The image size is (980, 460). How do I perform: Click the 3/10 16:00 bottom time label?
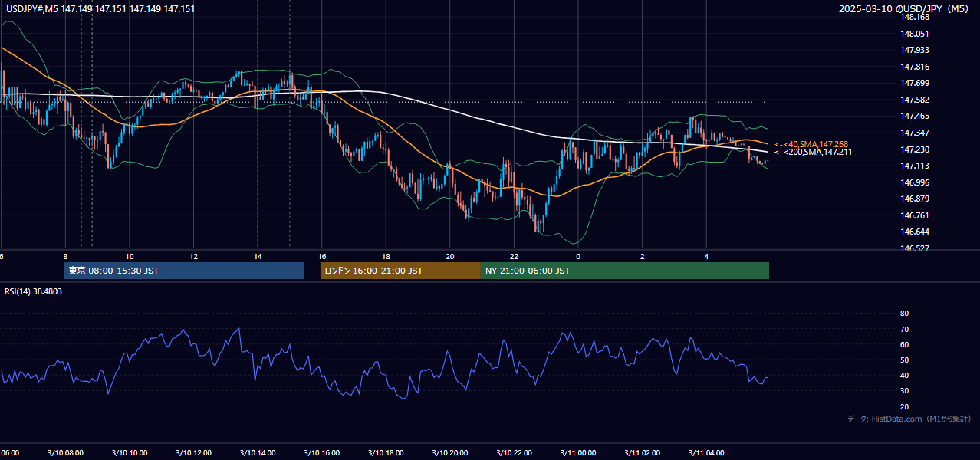[x=322, y=453]
